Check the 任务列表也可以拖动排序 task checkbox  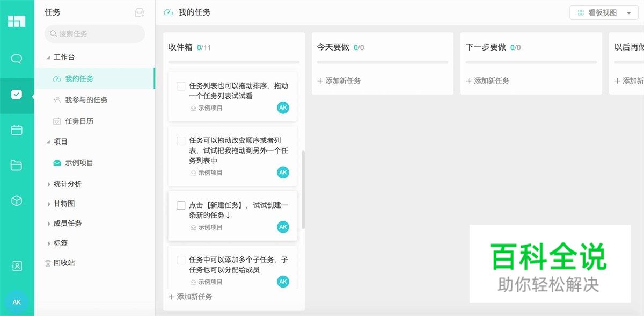(181, 86)
